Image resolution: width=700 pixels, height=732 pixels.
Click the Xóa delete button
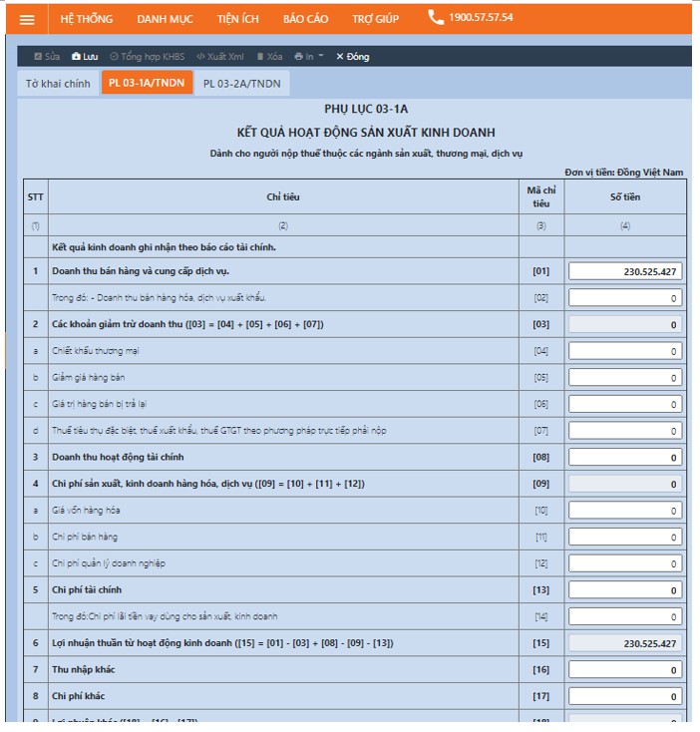tap(269, 57)
